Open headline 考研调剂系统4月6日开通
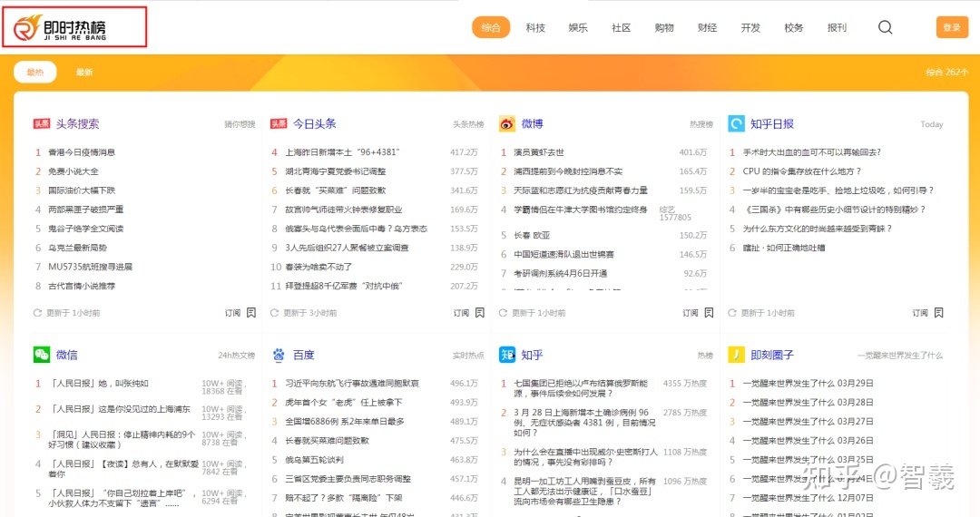 pyautogui.click(x=561, y=274)
